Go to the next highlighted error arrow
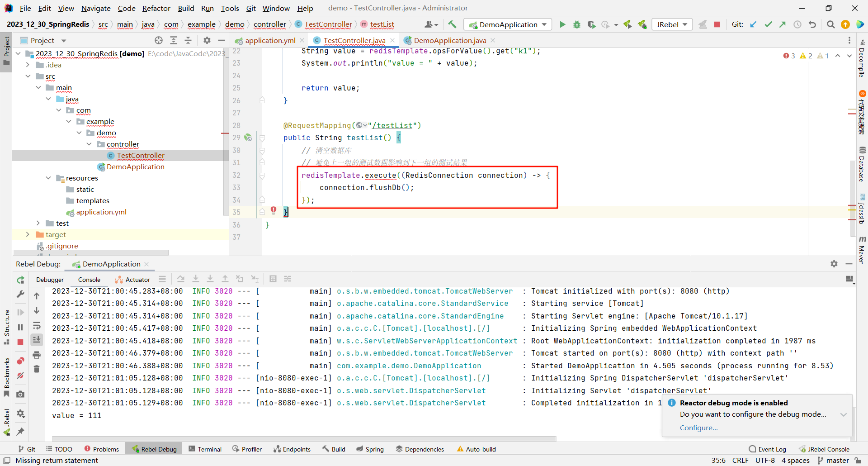The width and height of the screenshot is (868, 466). click(x=849, y=56)
